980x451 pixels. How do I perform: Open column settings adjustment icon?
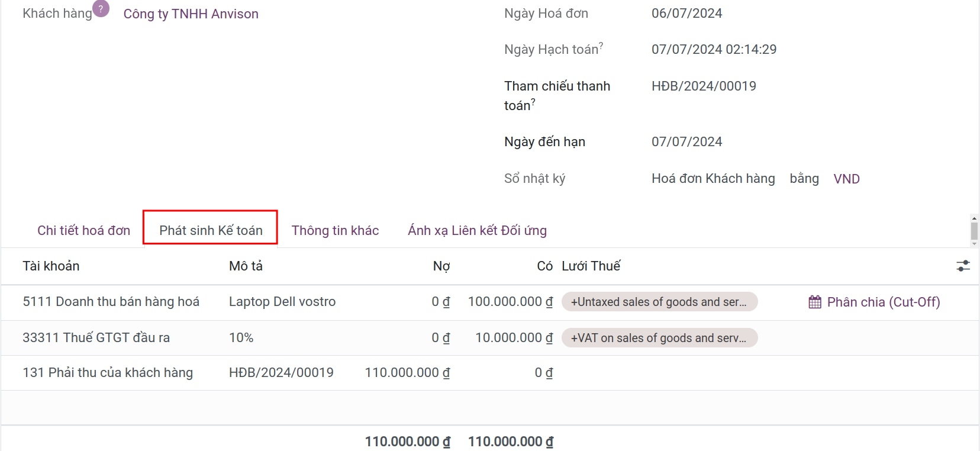(963, 266)
